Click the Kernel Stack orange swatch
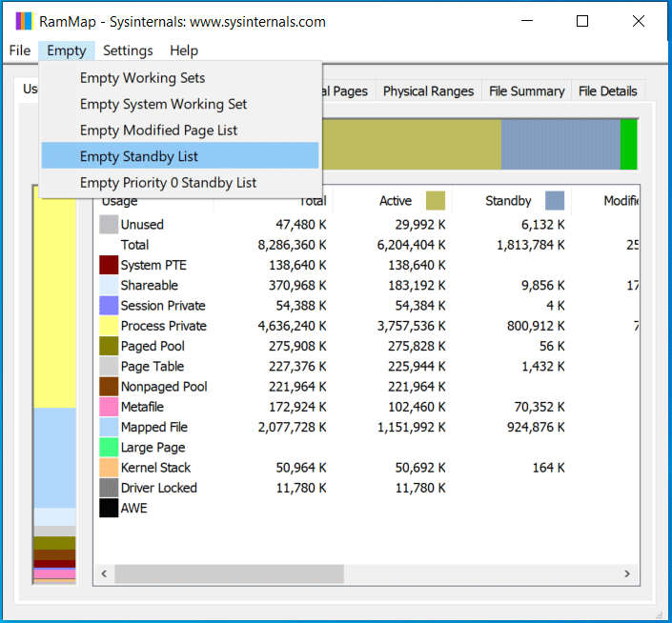Image resolution: width=672 pixels, height=623 pixels. (109, 468)
